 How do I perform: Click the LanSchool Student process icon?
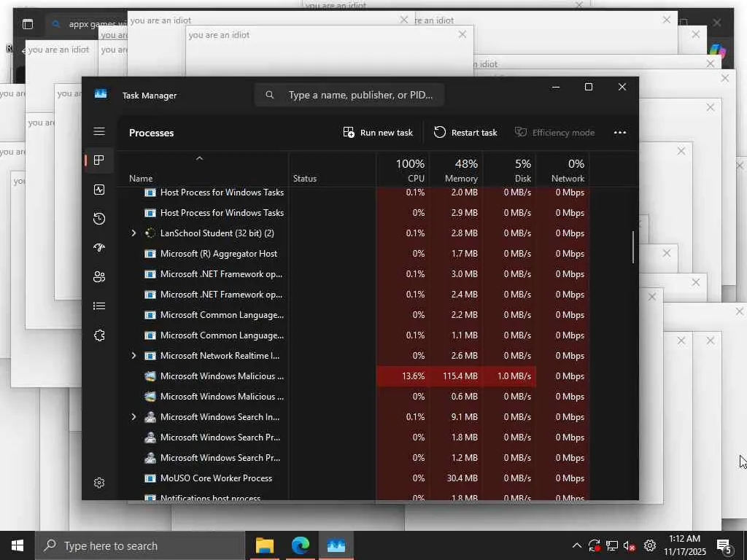click(150, 233)
